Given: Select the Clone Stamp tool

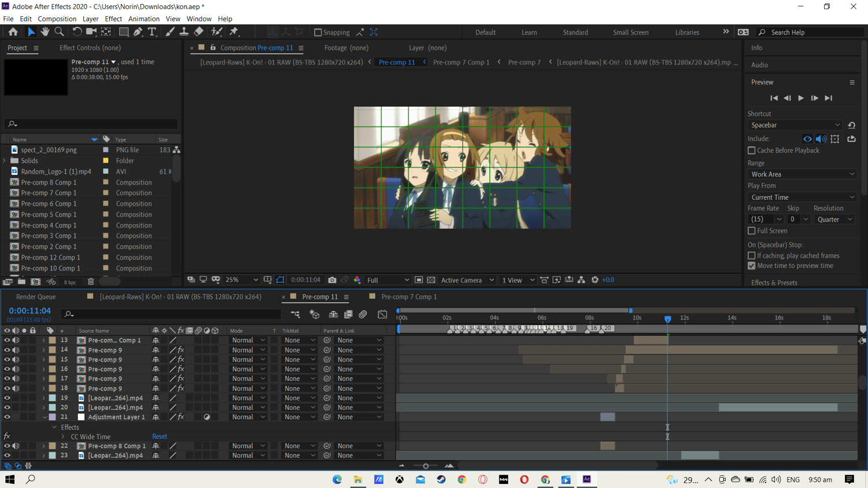Looking at the screenshot, I should click(x=184, y=32).
